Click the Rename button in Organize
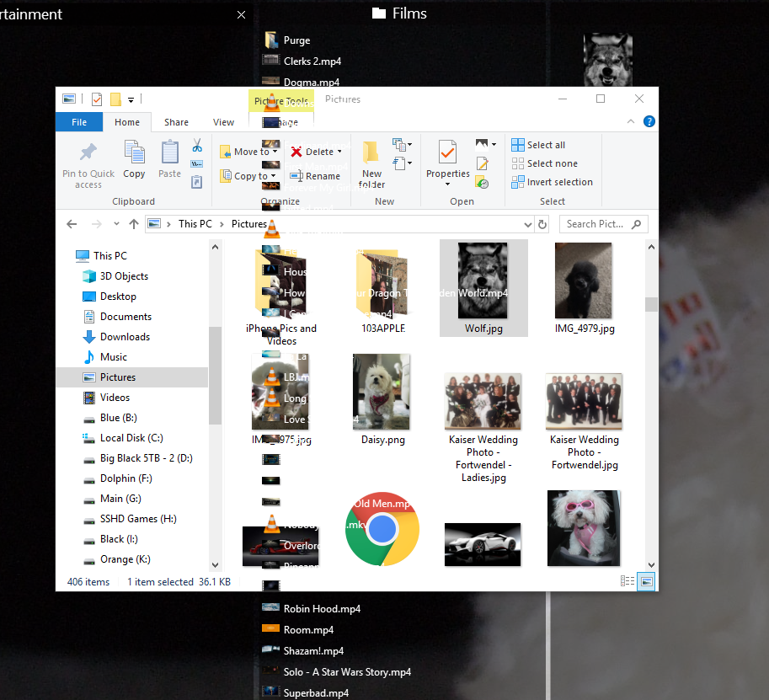This screenshot has width=769, height=700. 315,176
